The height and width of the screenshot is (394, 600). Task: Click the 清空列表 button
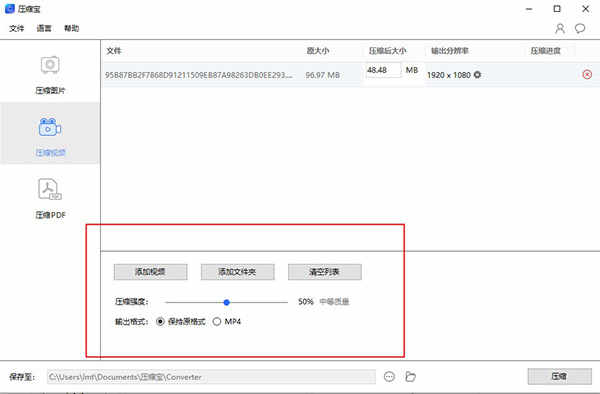tap(324, 272)
